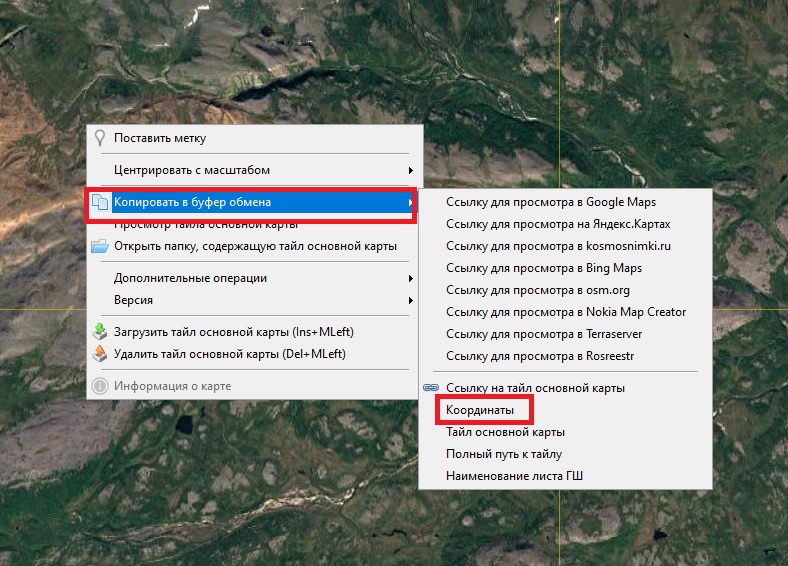Screen dimensions: 788x566
Task: Copy link for Яндекс.Картах viewing
Action: [x=558, y=224]
